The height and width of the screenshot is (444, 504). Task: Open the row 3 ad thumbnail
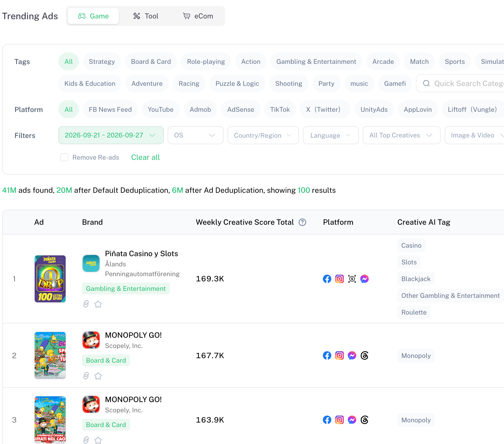click(x=50, y=420)
